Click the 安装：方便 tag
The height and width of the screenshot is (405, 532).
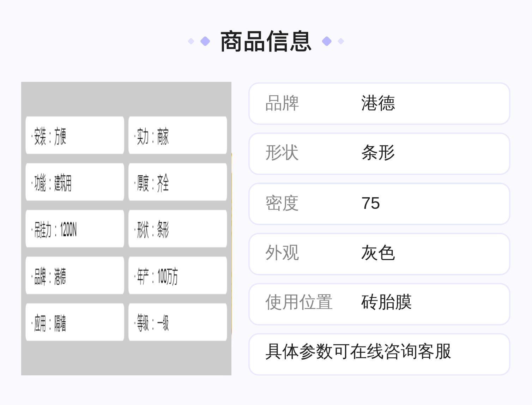[75, 135]
